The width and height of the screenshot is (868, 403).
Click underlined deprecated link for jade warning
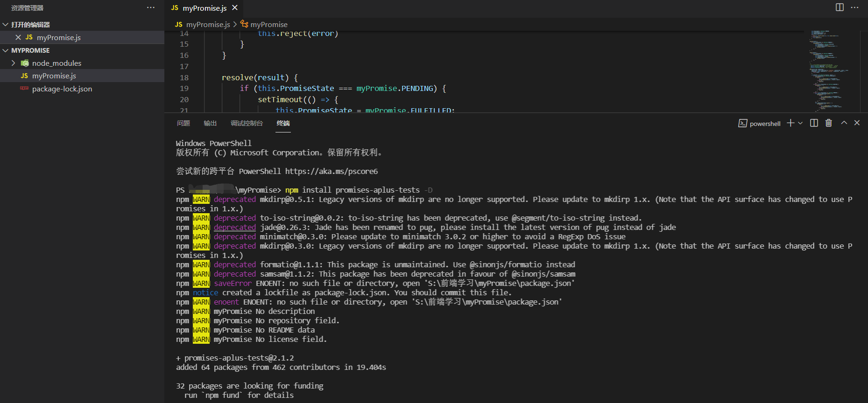point(235,227)
